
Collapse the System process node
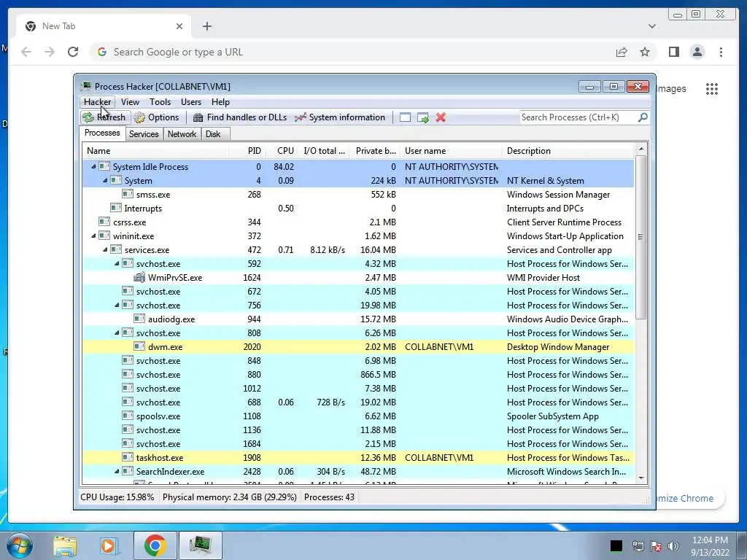click(105, 180)
